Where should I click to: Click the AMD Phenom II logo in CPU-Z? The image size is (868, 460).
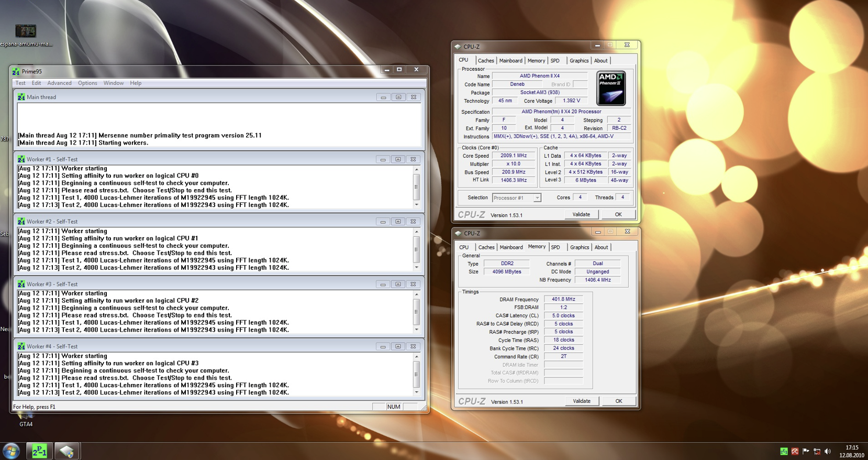611,89
